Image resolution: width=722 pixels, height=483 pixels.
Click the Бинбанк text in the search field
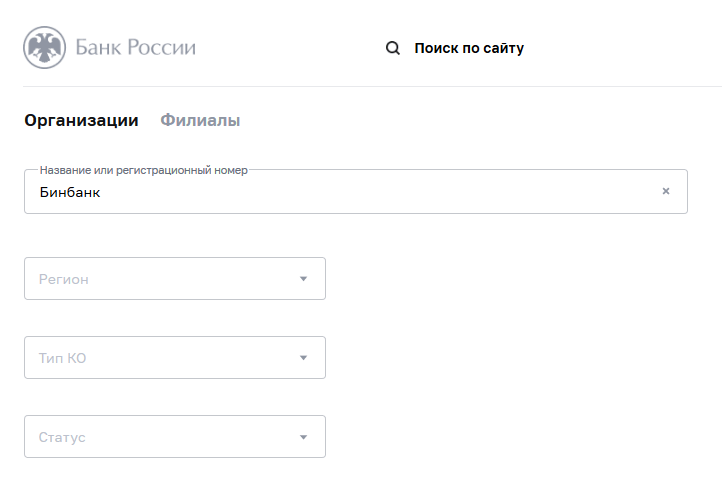point(70,192)
